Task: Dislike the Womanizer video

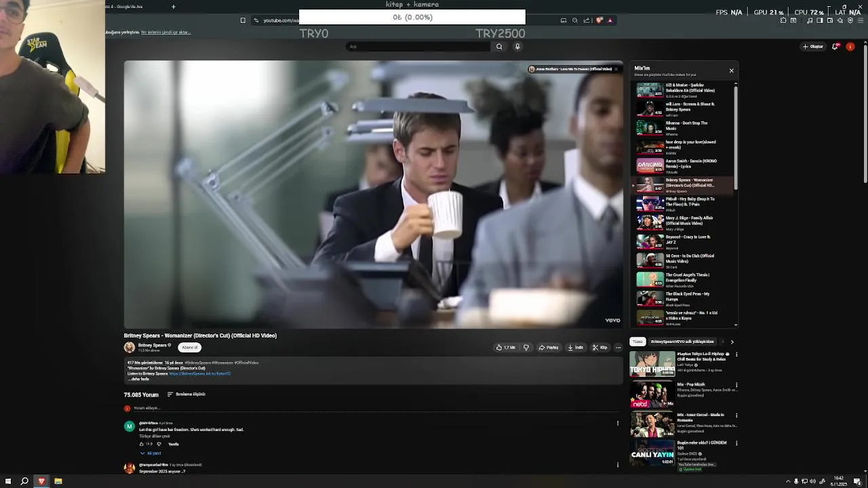Action: click(x=526, y=348)
